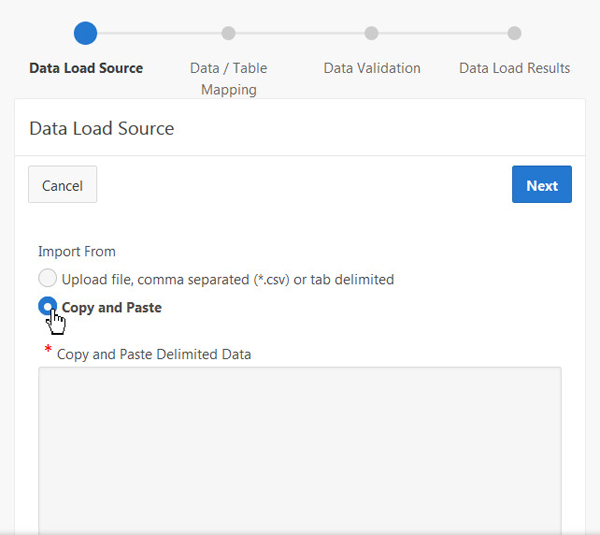Select the Upload file radio button
Viewport: 600px width, 535px height.
[47, 279]
